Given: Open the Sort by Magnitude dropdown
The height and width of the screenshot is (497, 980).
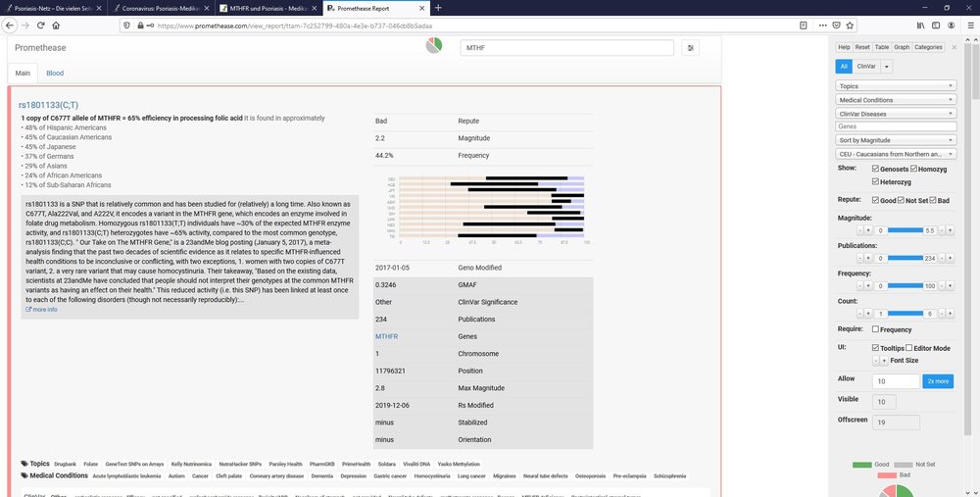Looking at the screenshot, I should point(896,140).
